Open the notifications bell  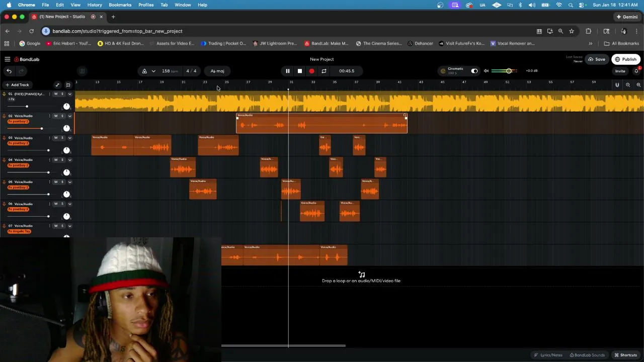pos(636,71)
